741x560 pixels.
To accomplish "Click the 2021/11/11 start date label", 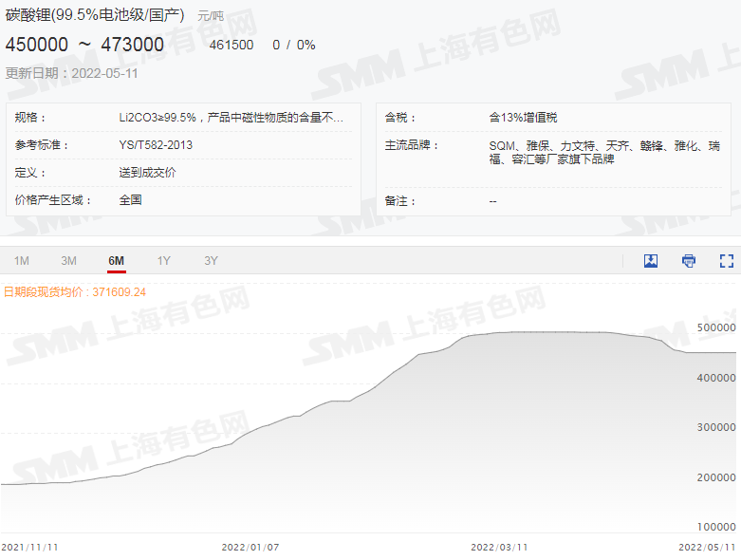I will [x=29, y=547].
